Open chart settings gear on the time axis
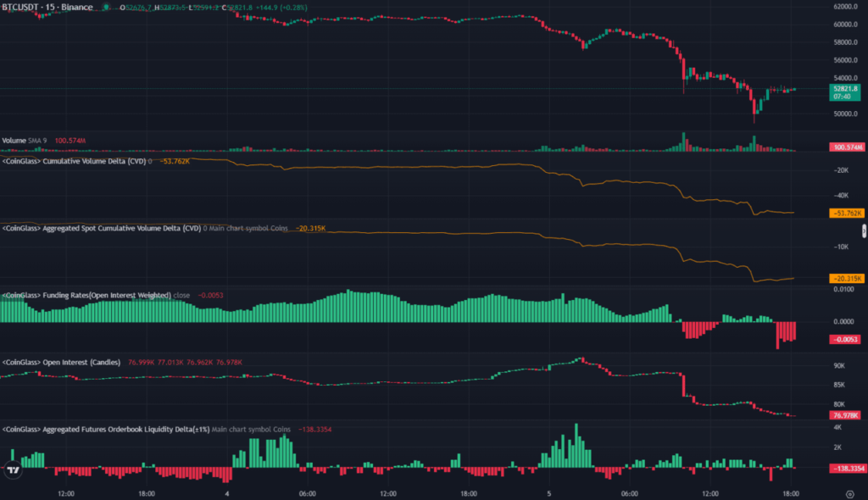This screenshot has width=868, height=500. (849, 494)
